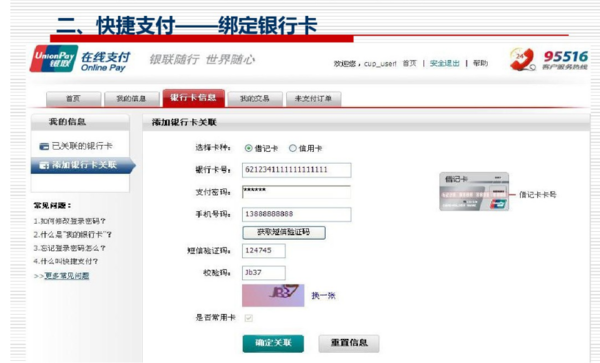Click the 确定关联 button

(273, 343)
